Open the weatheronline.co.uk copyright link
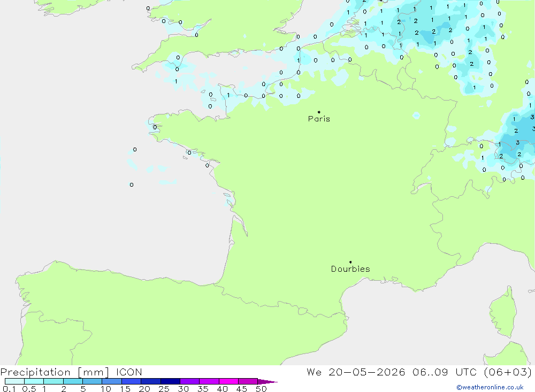This screenshot has width=535, height=392. tap(490, 387)
